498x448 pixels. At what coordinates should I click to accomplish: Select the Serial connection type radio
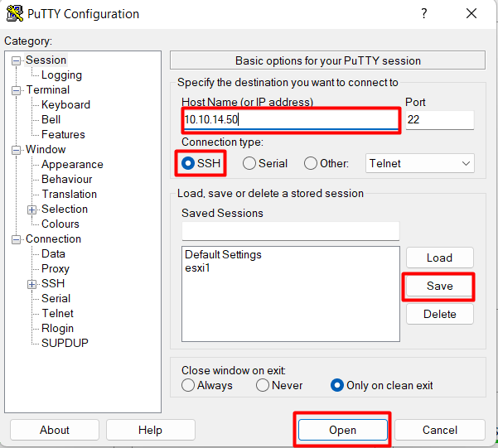(x=249, y=163)
